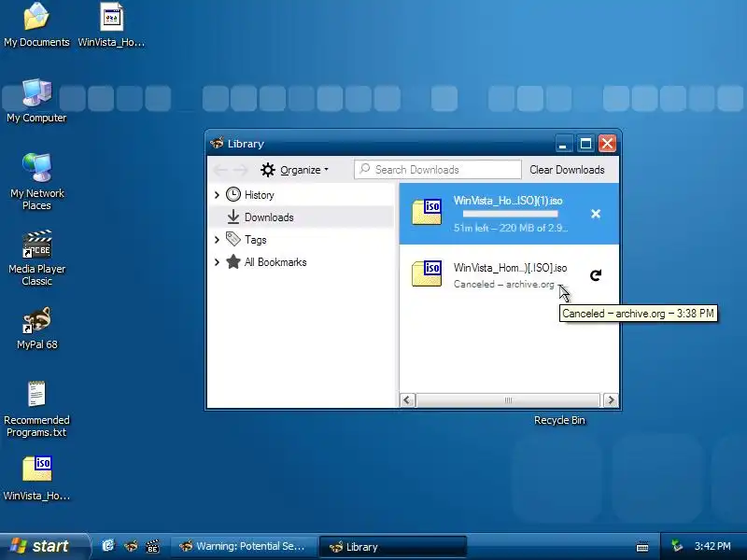Open the on-screen keyboard tray icon

pos(642,547)
